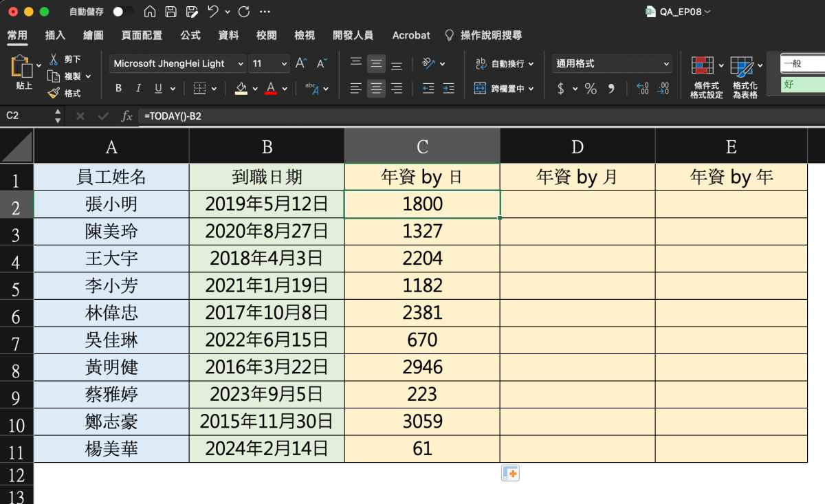The image size is (825, 504).
Task: Expand the Undo history dropdown arrow
Action: click(228, 12)
